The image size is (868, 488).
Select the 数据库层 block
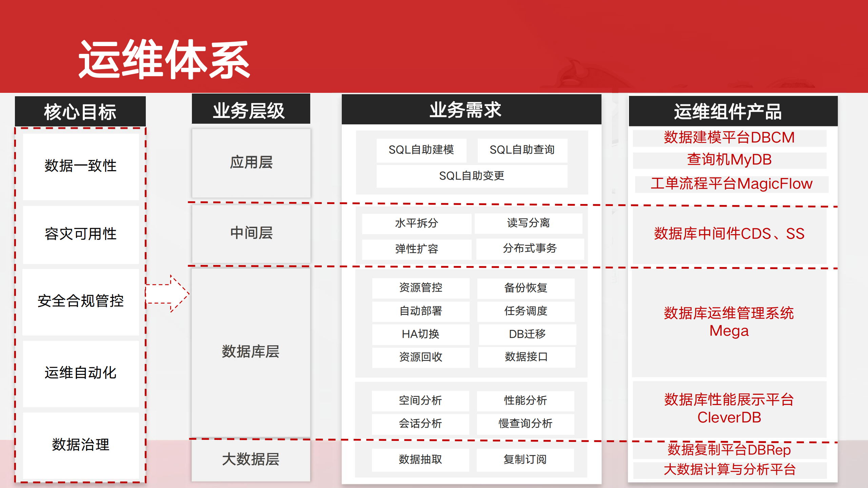[x=251, y=352]
